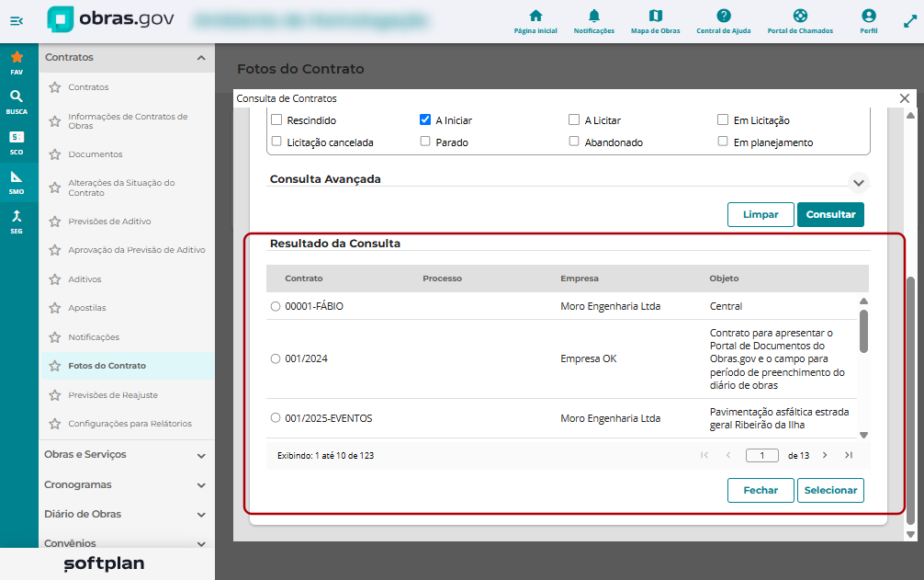Viewport: 924px width, 580px height.
Task: Open Alterações da Situação do Contrato
Action: tap(121, 188)
